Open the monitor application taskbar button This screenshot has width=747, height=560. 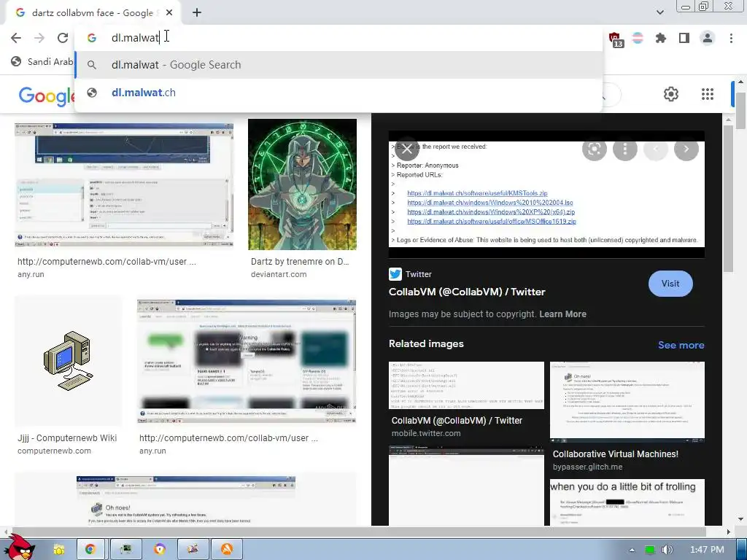[125, 549]
